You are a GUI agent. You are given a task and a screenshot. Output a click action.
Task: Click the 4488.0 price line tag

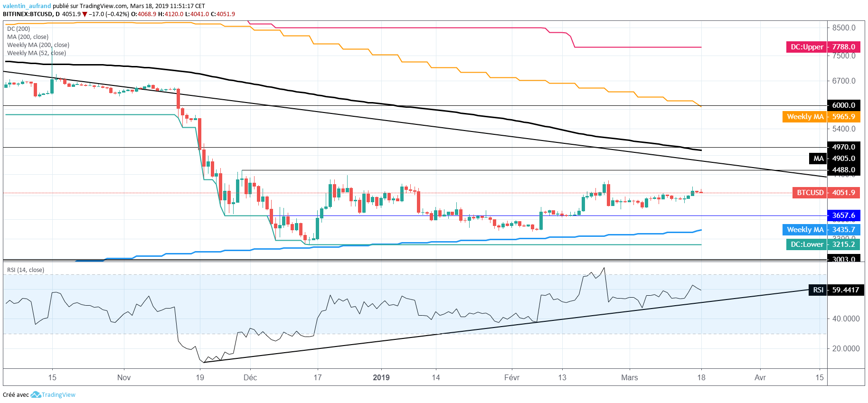[844, 170]
